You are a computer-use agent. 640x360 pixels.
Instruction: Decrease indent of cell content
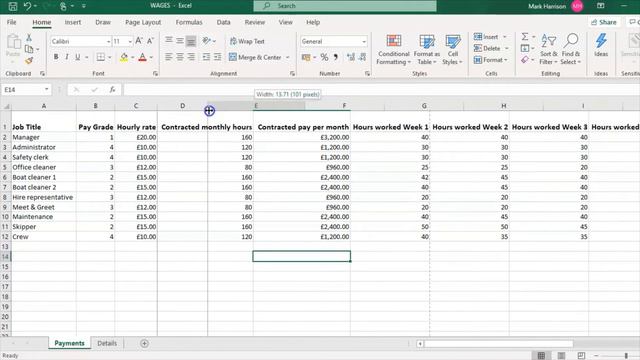tap(206, 57)
